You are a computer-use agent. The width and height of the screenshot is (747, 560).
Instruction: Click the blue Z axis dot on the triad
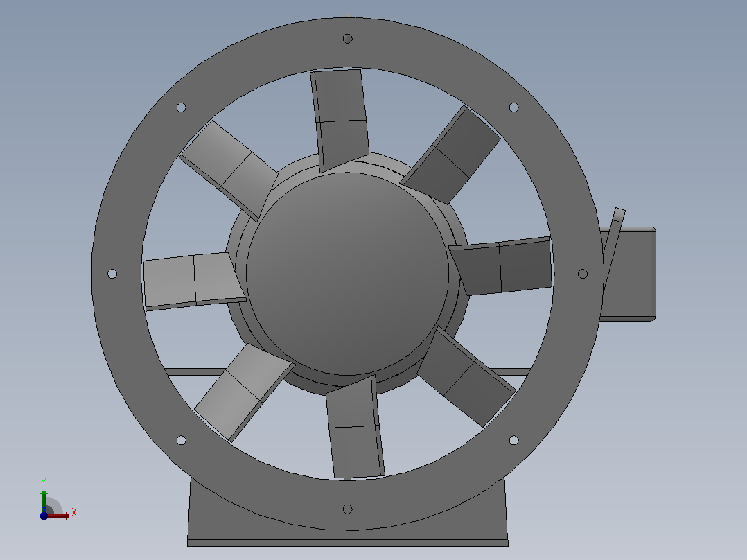[44, 516]
